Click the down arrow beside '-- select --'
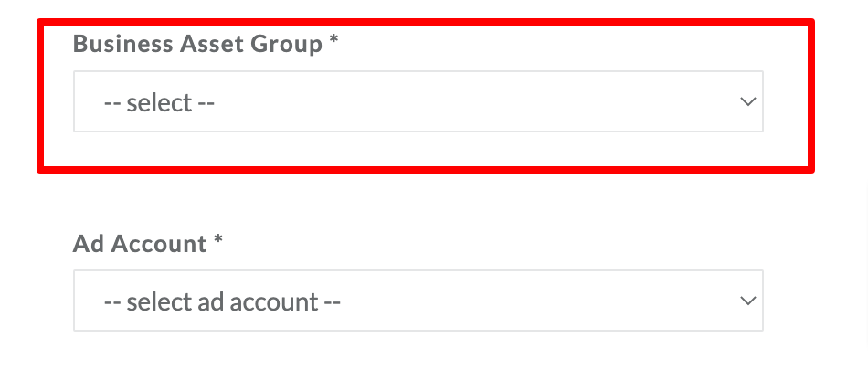 (x=748, y=101)
